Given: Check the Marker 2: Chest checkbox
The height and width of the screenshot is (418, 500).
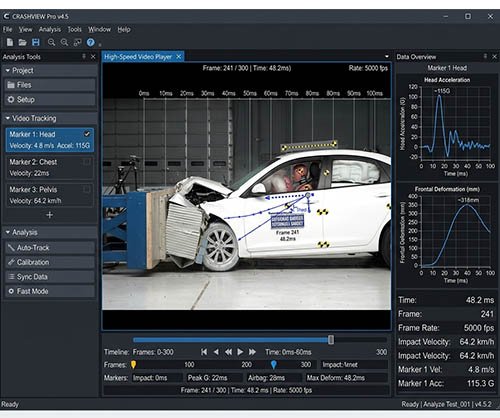Looking at the screenshot, I should click(x=87, y=162).
